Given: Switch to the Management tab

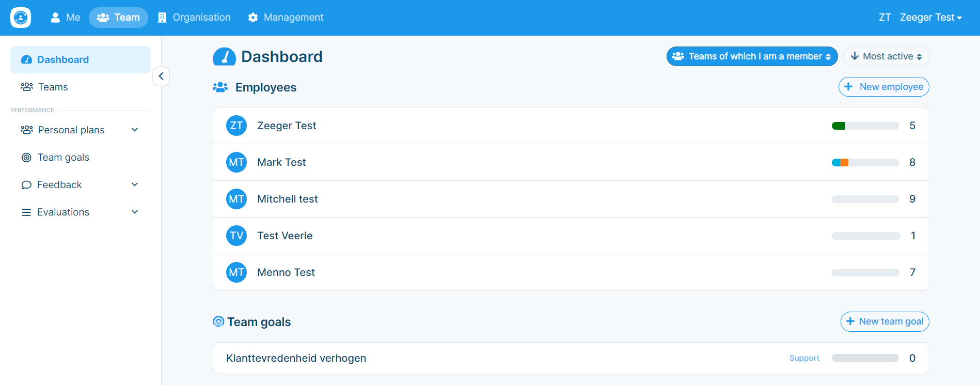Looking at the screenshot, I should [x=286, y=18].
